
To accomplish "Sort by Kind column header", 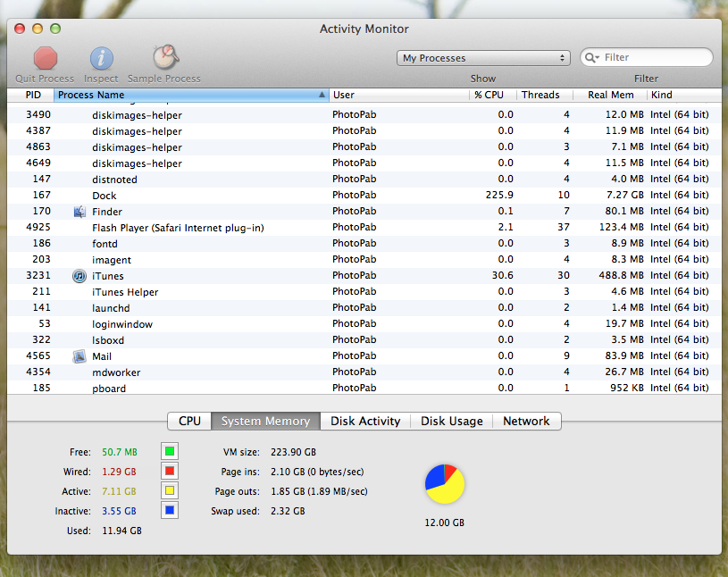I will 684,95.
